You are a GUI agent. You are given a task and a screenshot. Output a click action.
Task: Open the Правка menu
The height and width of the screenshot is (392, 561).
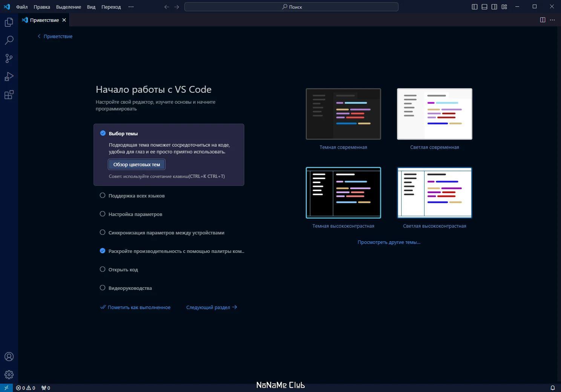click(x=42, y=7)
